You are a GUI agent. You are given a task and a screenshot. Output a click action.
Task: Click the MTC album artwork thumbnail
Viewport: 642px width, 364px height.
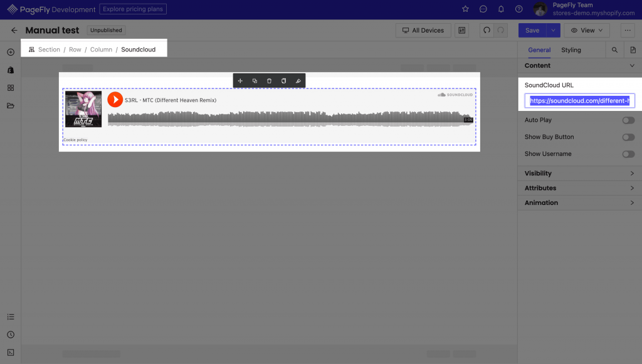tap(83, 109)
